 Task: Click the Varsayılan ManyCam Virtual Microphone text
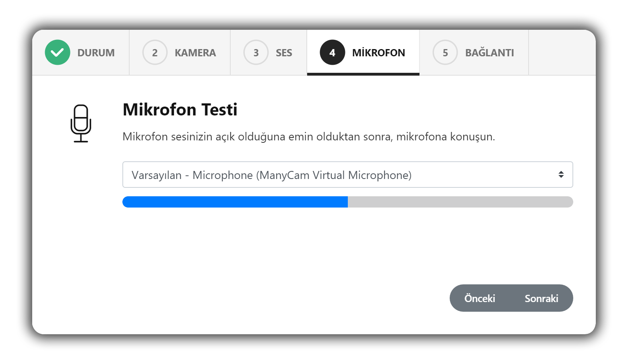coord(272,175)
